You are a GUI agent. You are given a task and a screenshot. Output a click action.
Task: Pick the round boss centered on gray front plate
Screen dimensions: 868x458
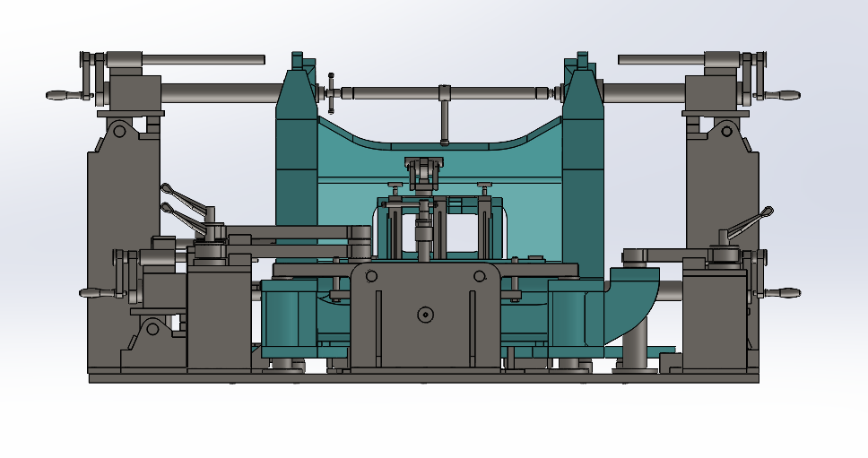click(x=425, y=315)
